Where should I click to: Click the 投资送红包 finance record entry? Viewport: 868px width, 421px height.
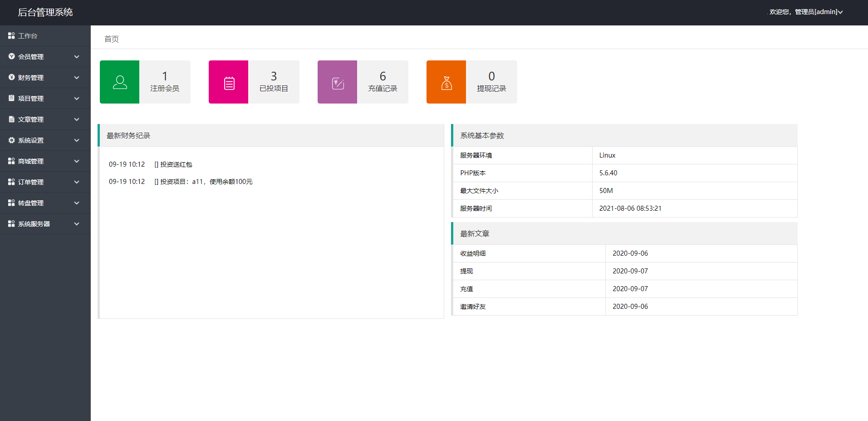tap(176, 164)
